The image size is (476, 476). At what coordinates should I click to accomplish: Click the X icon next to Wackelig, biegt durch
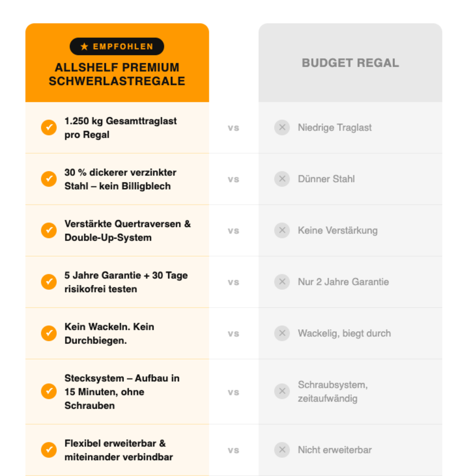pos(282,333)
